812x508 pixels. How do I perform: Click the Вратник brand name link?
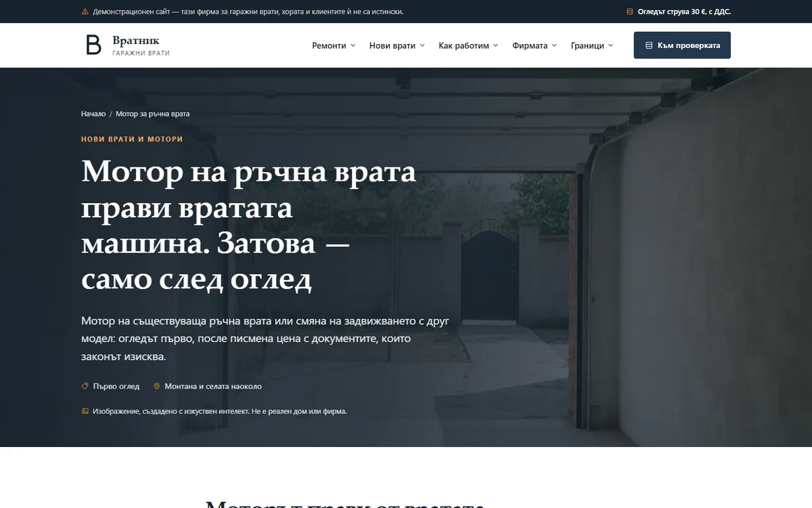click(x=136, y=41)
